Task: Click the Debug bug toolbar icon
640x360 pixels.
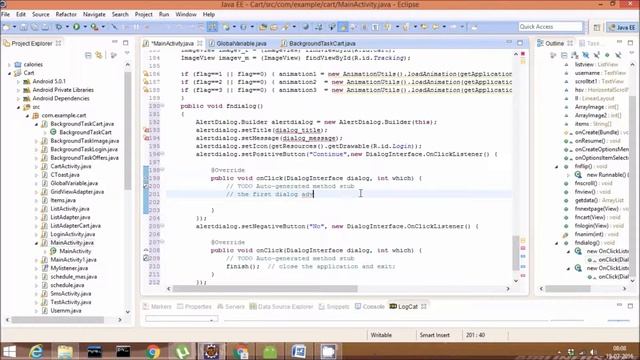Action: point(59,27)
